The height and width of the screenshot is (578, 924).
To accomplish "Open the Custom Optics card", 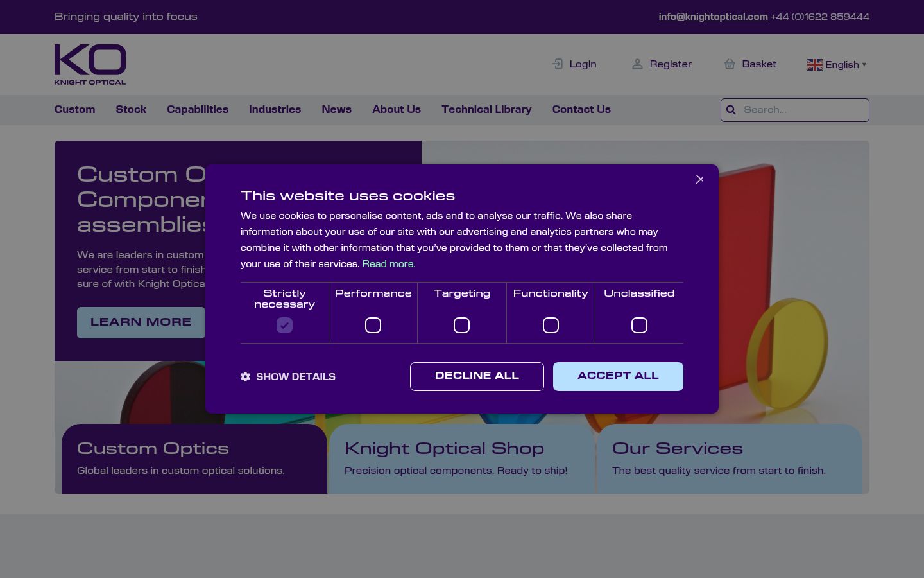I will point(194,459).
